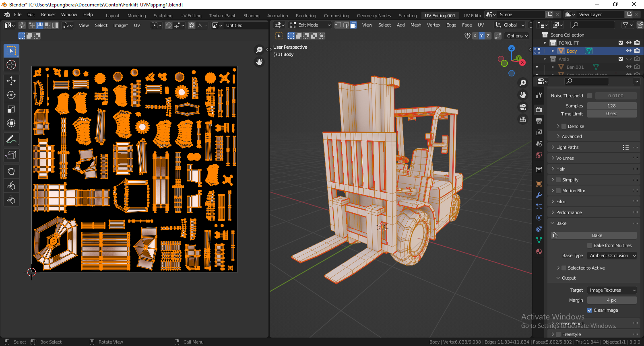Open the Edit Mode dropdown

(x=310, y=25)
